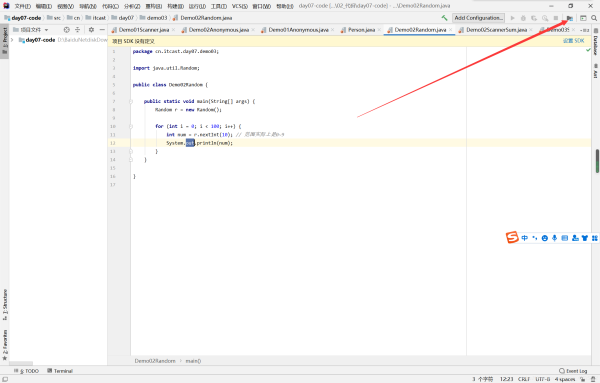This screenshot has height=383, width=600.
Task: Open the VCS menu in menu bar
Action: [x=239, y=6]
